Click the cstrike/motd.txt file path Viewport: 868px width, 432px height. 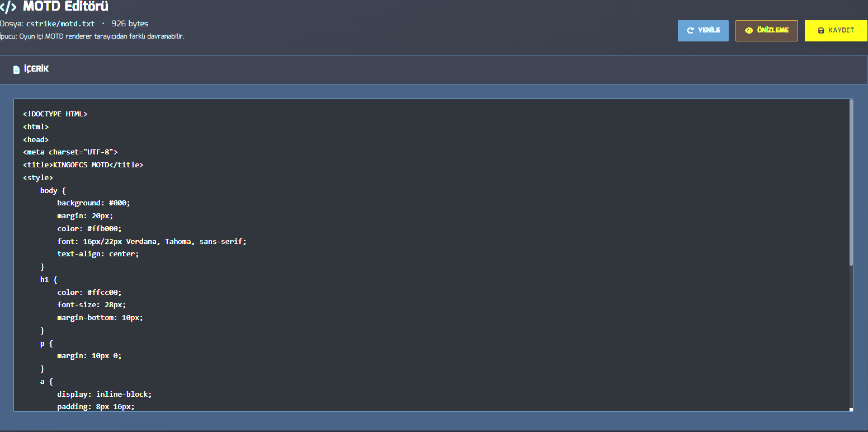[x=60, y=24]
